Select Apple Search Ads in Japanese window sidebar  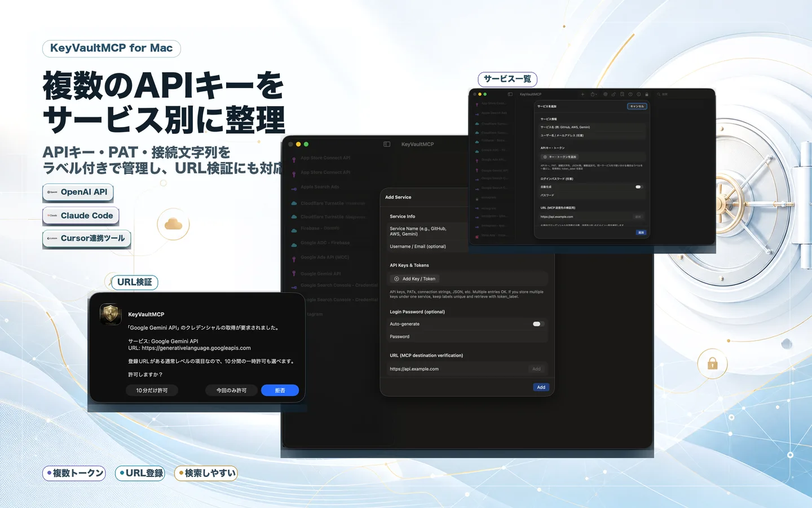494,113
